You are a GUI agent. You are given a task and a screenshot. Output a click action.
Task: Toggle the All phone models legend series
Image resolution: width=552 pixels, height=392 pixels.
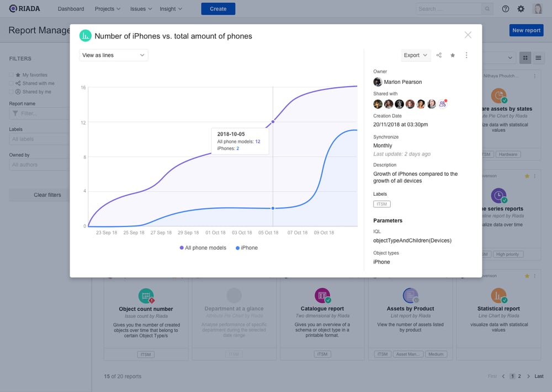tap(203, 248)
